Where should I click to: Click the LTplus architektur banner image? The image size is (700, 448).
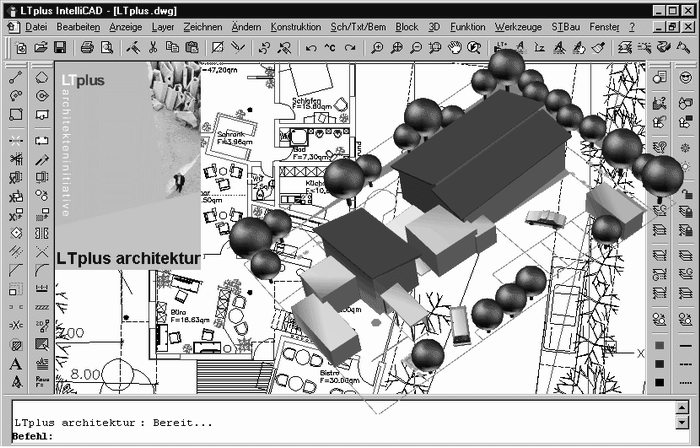(x=128, y=166)
